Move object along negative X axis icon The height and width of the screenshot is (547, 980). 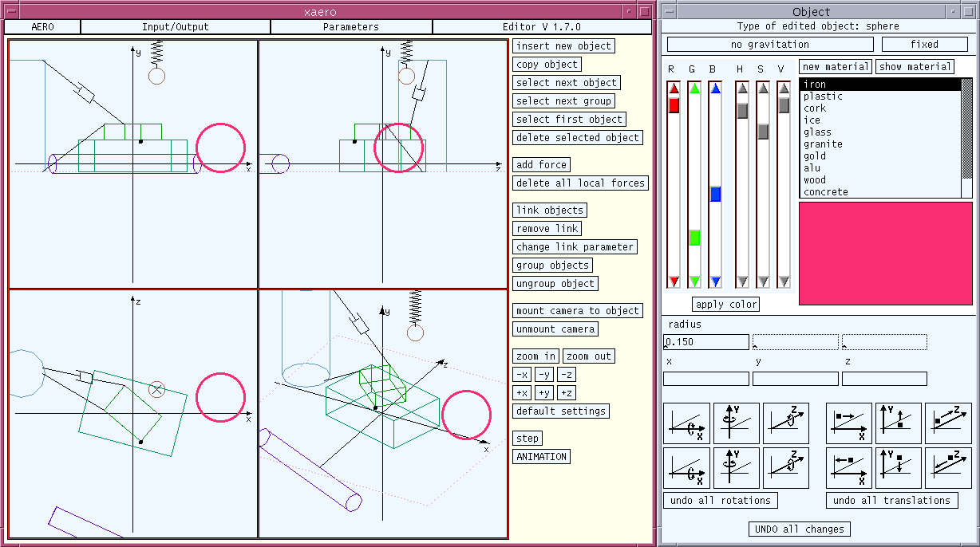849,468
